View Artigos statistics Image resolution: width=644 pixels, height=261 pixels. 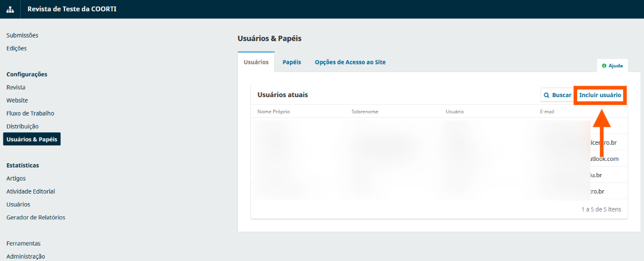[x=16, y=178]
